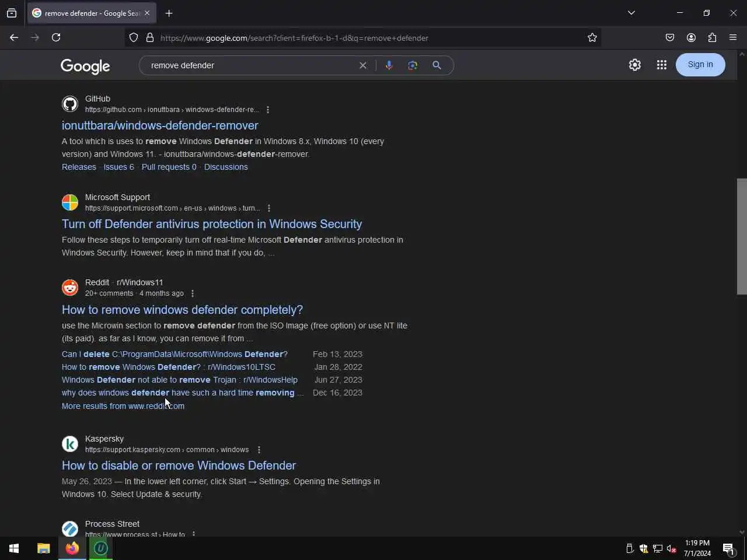Open the Pull requests 0 sitelink
Viewport: 747px width, 560px height.
(169, 167)
